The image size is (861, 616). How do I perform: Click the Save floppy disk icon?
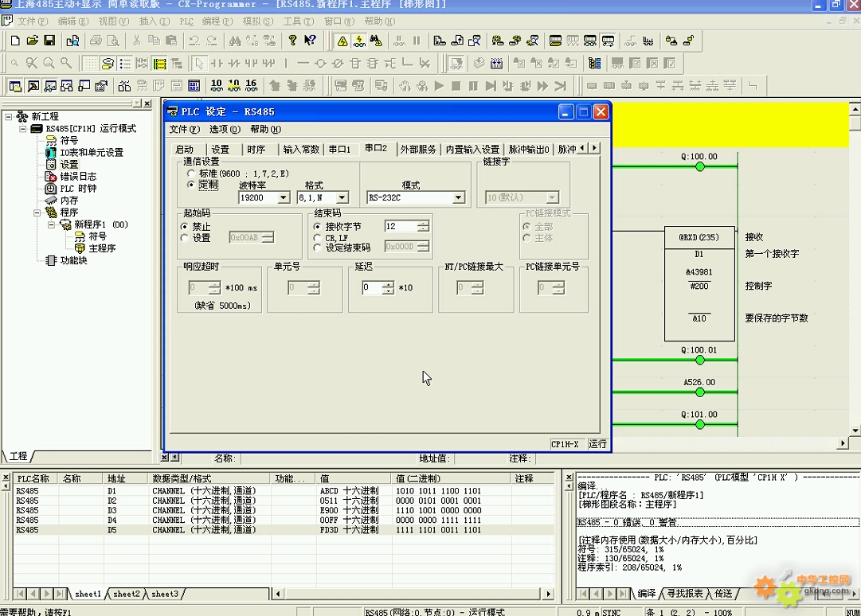[x=49, y=40]
